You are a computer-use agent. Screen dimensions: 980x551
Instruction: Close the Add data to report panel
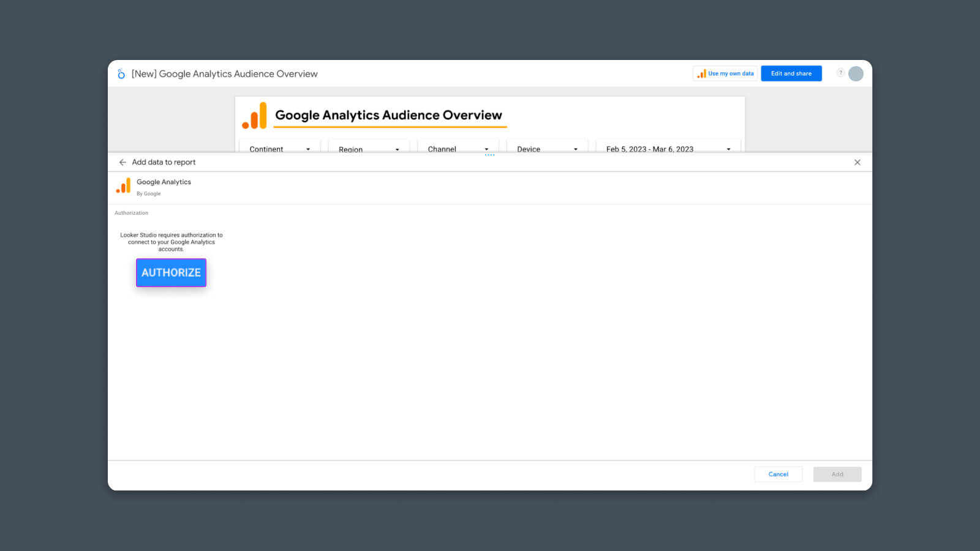(857, 162)
